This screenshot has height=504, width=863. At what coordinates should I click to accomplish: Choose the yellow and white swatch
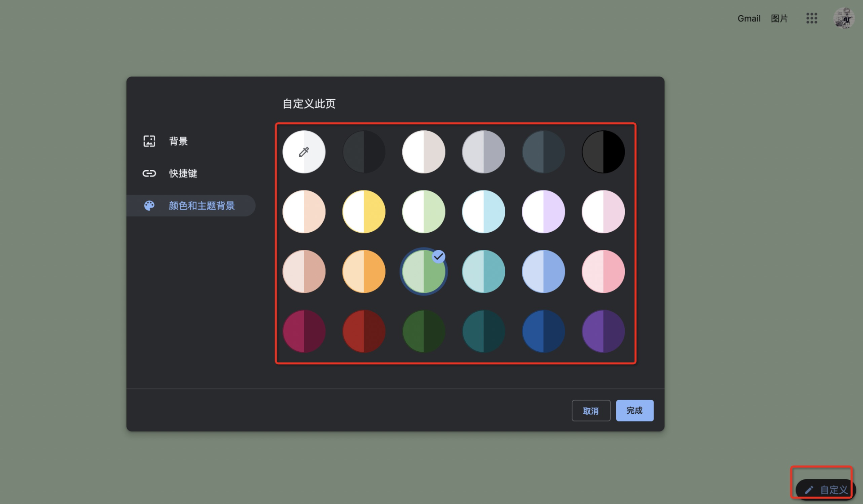coord(364,212)
